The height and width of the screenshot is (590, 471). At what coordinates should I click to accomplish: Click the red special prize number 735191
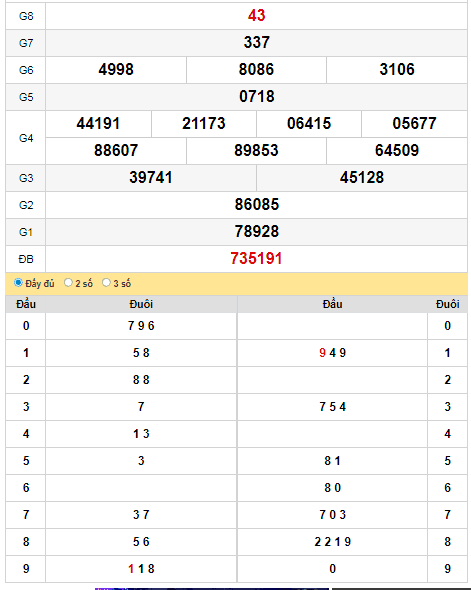pos(256,259)
